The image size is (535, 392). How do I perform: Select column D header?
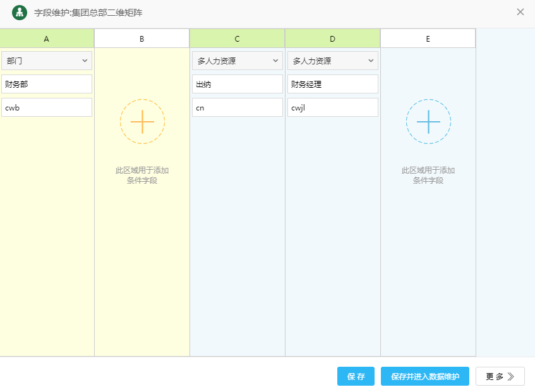(333, 39)
